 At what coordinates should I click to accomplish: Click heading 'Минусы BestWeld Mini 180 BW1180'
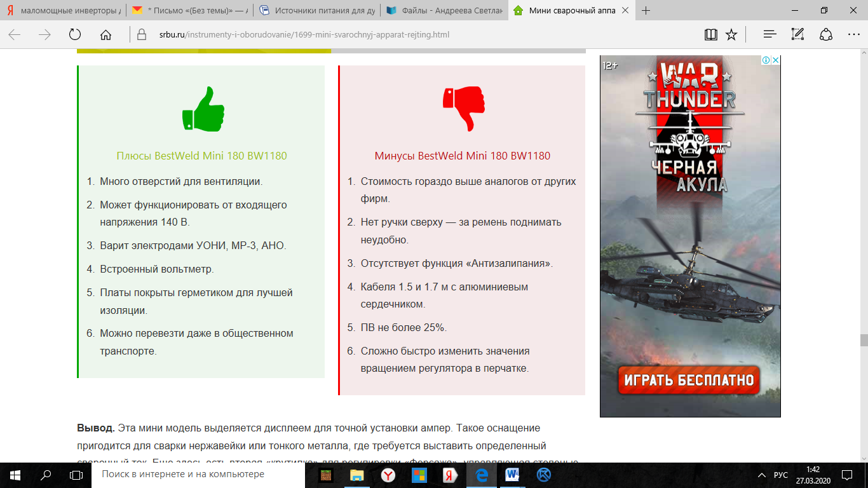[x=463, y=156]
